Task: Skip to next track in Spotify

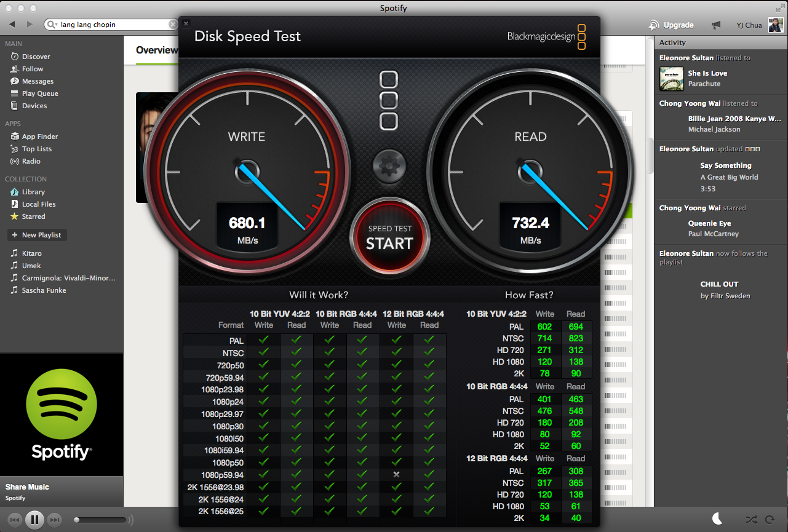Action: [54, 520]
